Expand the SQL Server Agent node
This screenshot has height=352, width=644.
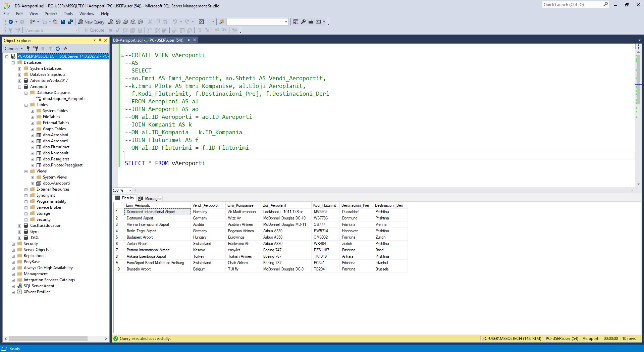13,286
